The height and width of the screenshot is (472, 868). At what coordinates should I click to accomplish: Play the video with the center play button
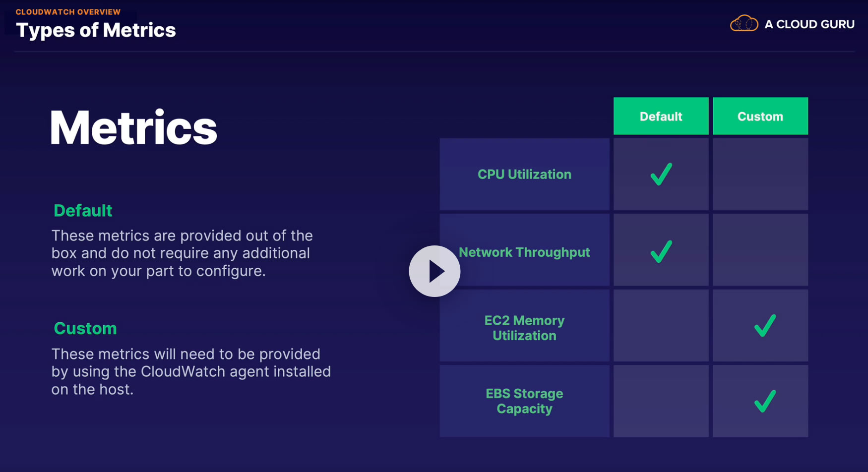coord(434,271)
